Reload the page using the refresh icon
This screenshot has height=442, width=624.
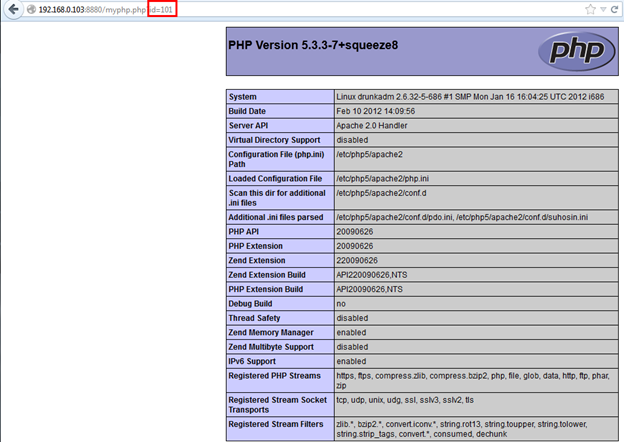(x=615, y=10)
